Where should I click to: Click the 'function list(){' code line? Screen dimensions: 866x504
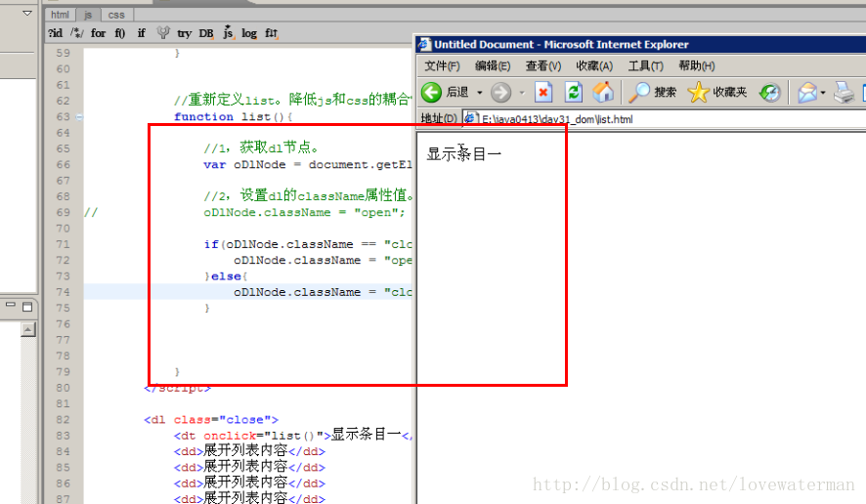234,117
